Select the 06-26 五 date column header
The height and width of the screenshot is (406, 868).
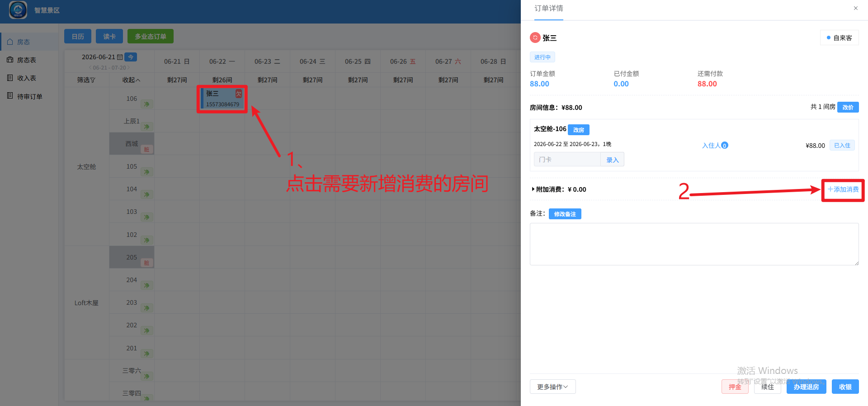[403, 61]
